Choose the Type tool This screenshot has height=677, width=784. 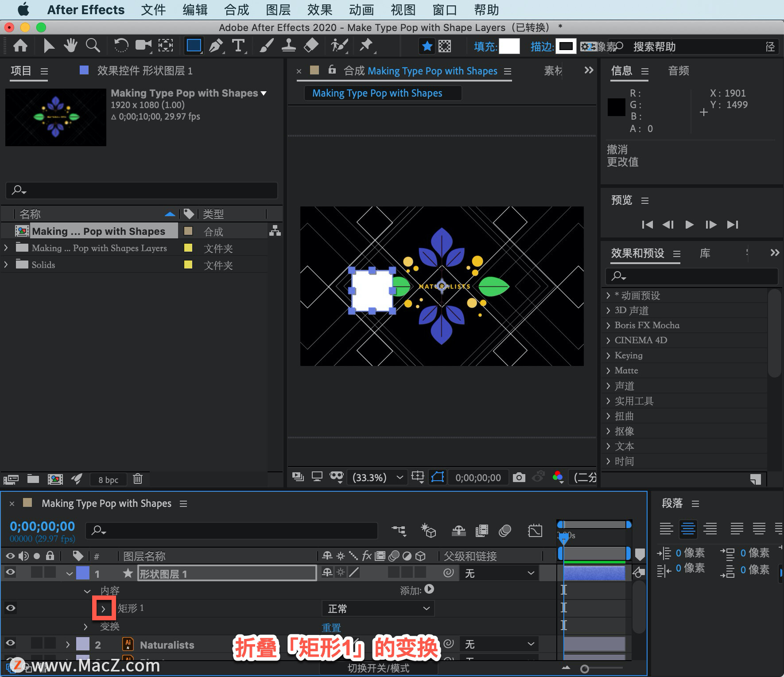coord(238,46)
